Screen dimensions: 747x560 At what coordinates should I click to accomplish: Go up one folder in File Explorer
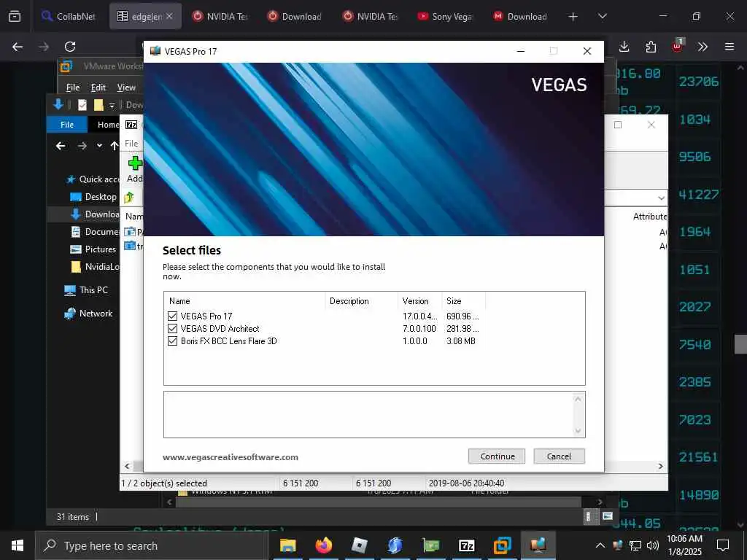coord(115,146)
